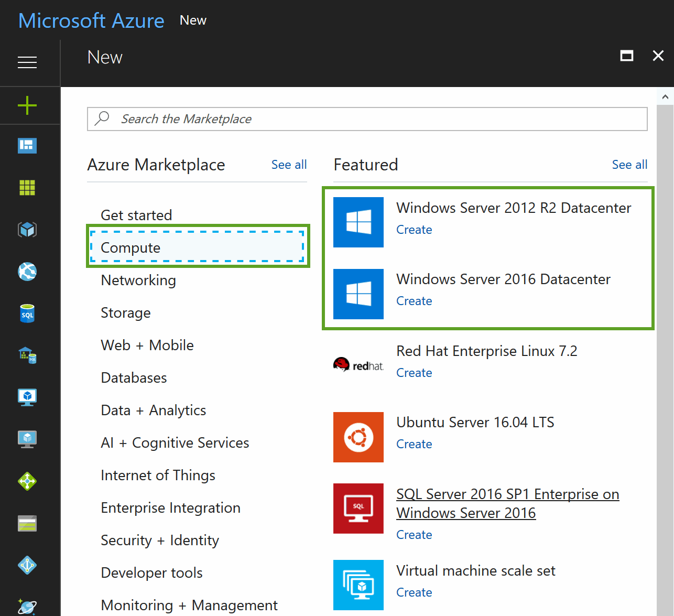
Task: Select Data + Analytics category
Action: pos(154,410)
